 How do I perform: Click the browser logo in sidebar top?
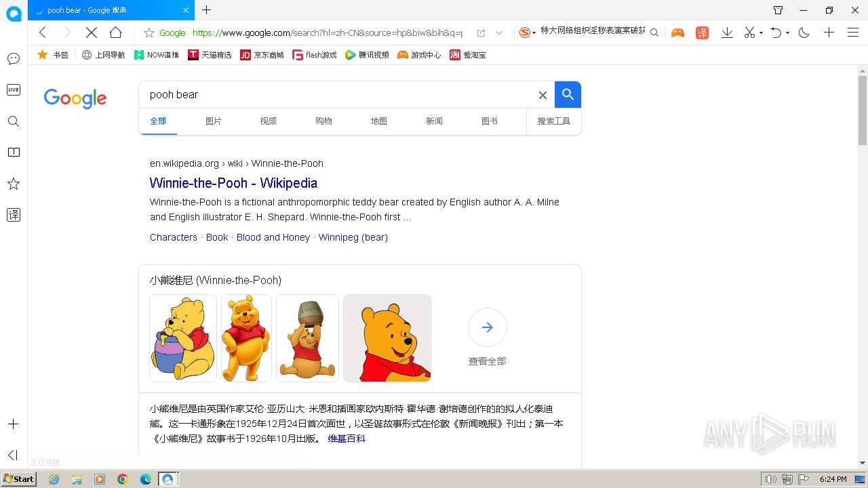tap(14, 13)
